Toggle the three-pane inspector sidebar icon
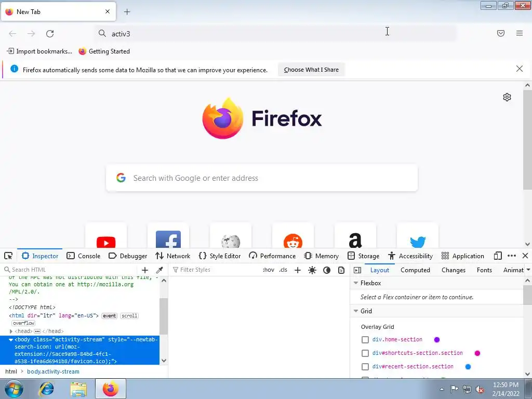Image resolution: width=532 pixels, height=399 pixels. (x=357, y=270)
